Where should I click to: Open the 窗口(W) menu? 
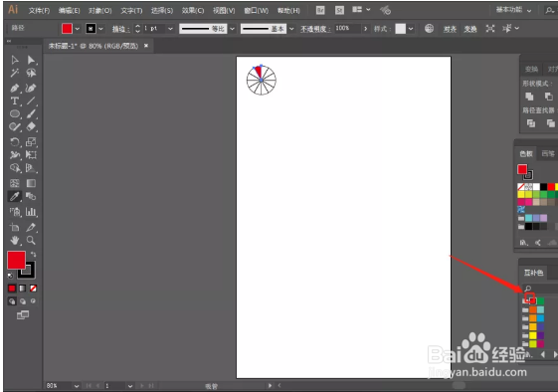257,11
